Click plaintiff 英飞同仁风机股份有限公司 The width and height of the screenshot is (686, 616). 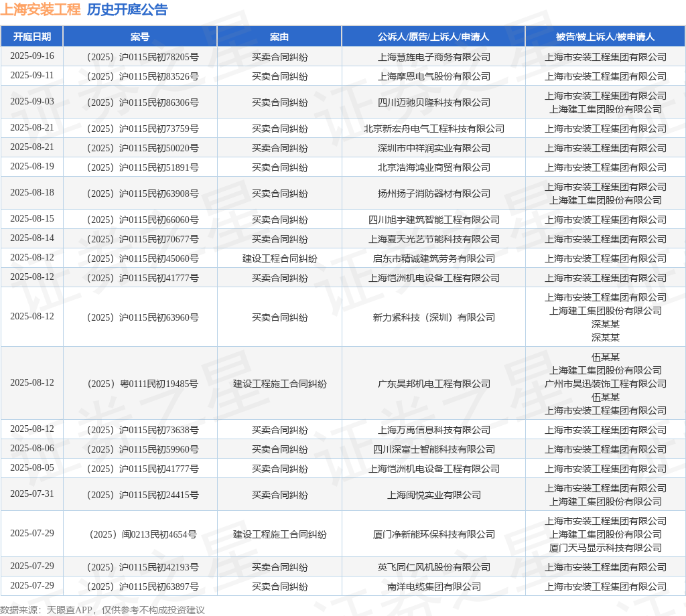click(x=433, y=568)
